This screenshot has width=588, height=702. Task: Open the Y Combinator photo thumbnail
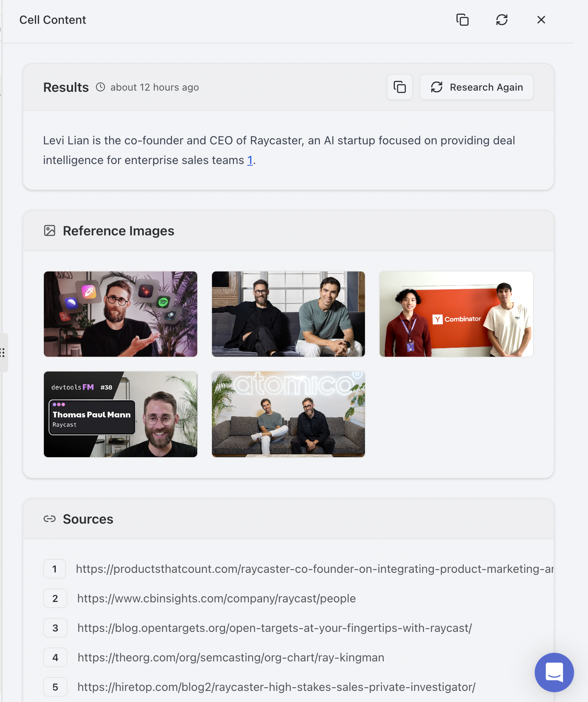point(456,314)
